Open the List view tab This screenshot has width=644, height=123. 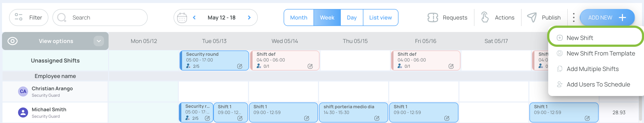point(380,17)
